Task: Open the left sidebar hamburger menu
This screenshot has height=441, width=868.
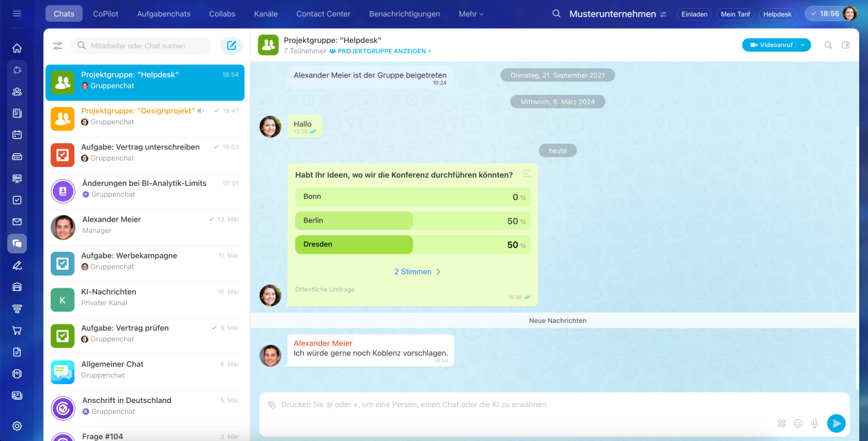Action: pyautogui.click(x=17, y=14)
